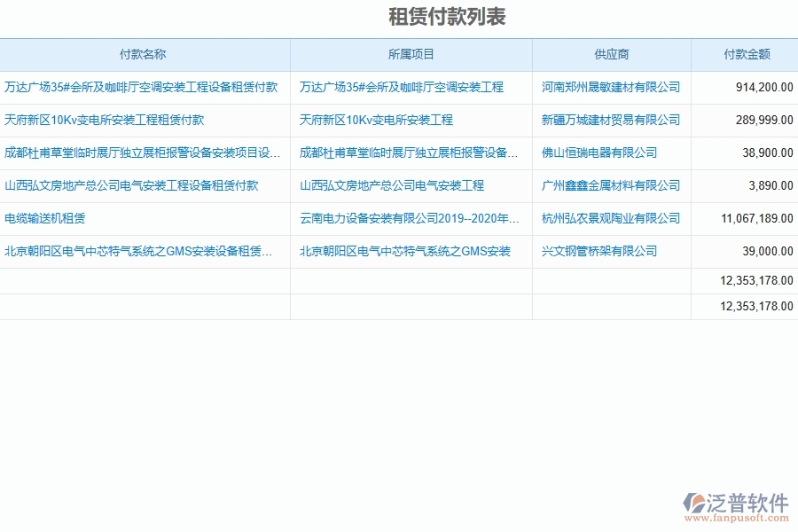
Task: Open project 北京朝阳区电气中芯特气系统之GMS安装
Action: pos(404,251)
